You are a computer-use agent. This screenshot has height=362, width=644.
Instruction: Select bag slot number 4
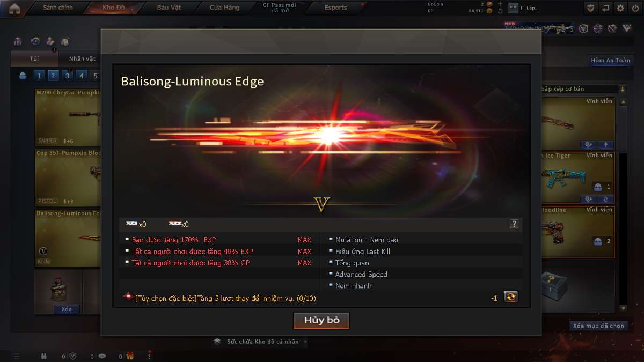point(82,76)
